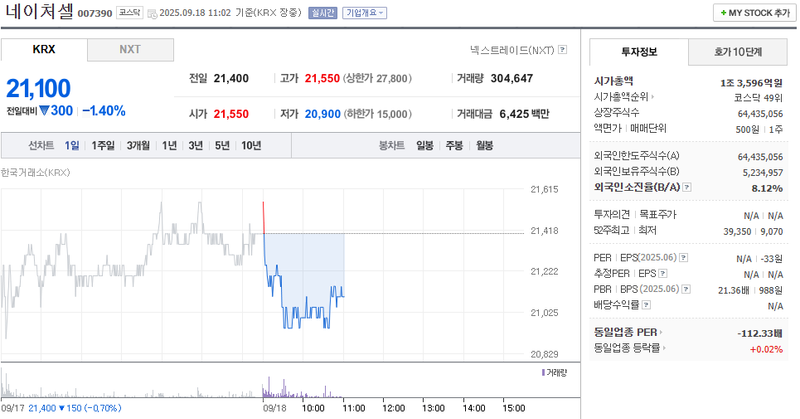Image resolution: width=800 pixels, height=419 pixels.
Task: Click help icon next to PBR BPS(2025.06)
Action: 686,289
